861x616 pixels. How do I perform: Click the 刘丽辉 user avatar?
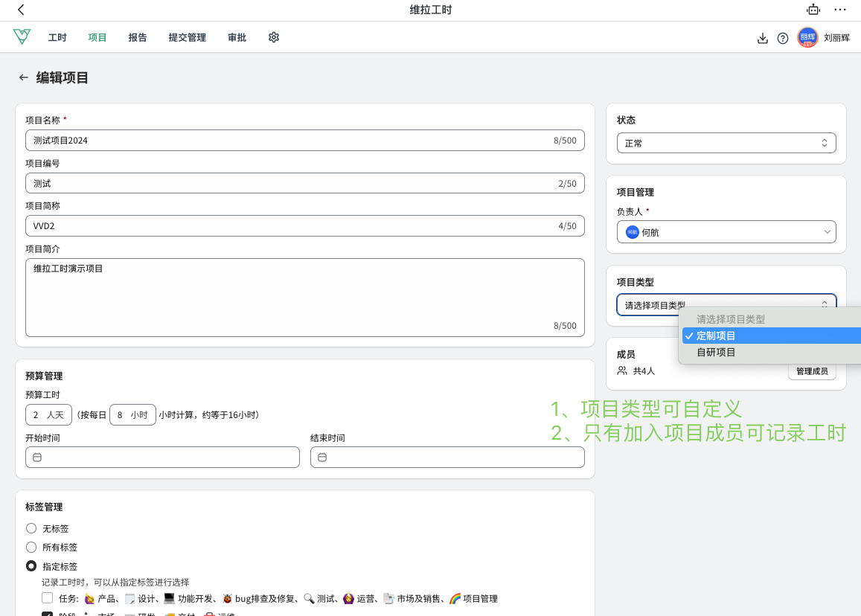coord(807,37)
